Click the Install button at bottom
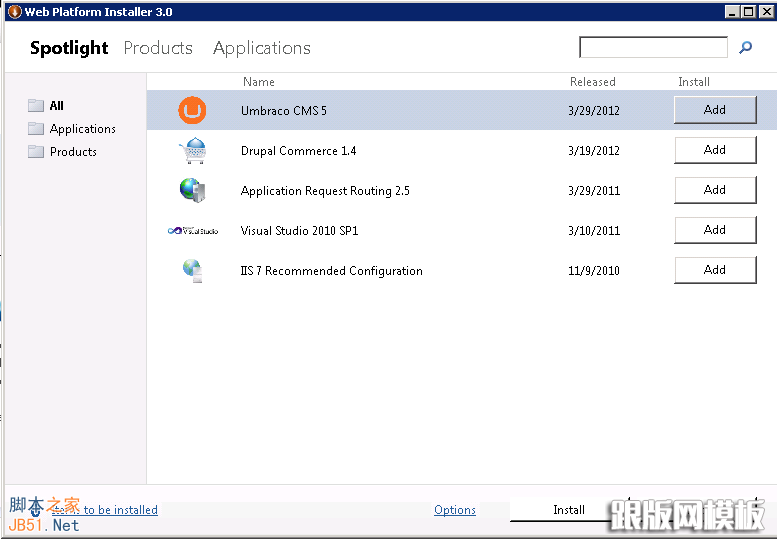 568,510
